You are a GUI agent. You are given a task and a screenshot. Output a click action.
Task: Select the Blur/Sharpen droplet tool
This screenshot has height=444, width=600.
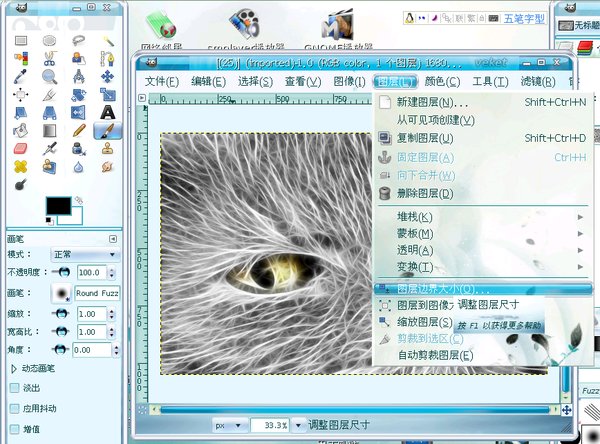tap(78, 167)
